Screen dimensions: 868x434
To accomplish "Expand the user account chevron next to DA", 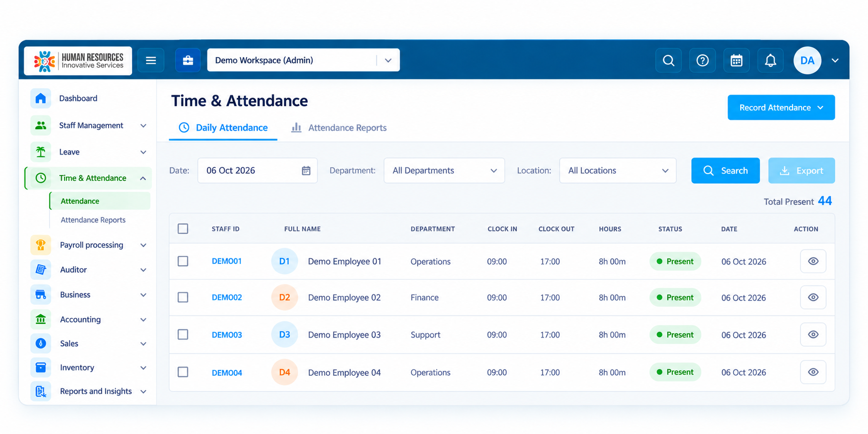I will (835, 60).
